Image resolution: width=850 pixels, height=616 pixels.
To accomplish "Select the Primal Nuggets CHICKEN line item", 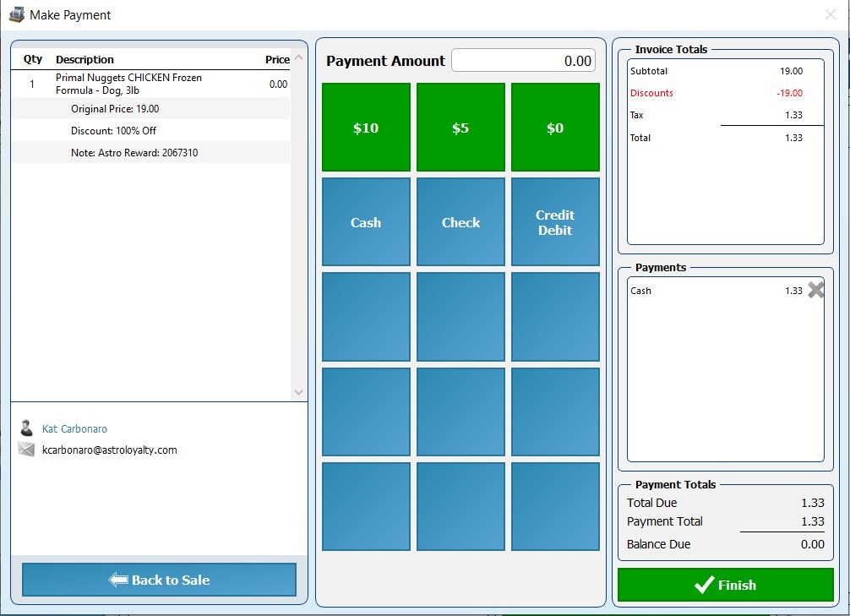I will pyautogui.click(x=150, y=84).
